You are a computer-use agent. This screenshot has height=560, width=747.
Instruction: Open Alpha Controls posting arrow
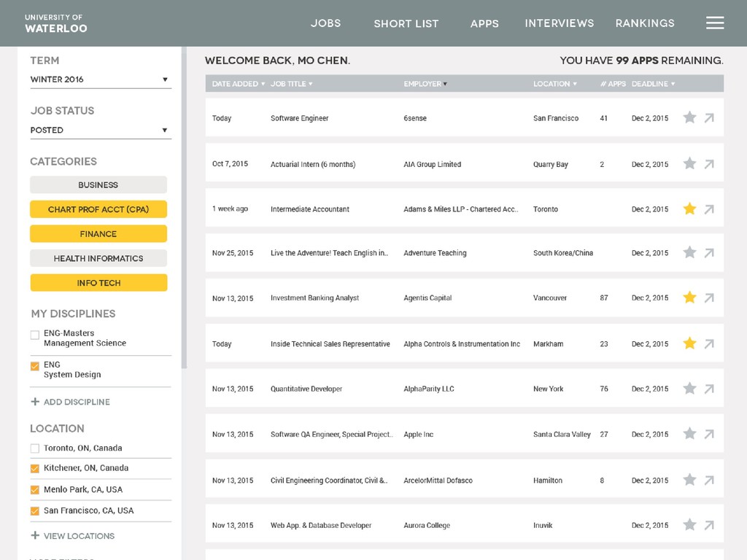coord(709,343)
